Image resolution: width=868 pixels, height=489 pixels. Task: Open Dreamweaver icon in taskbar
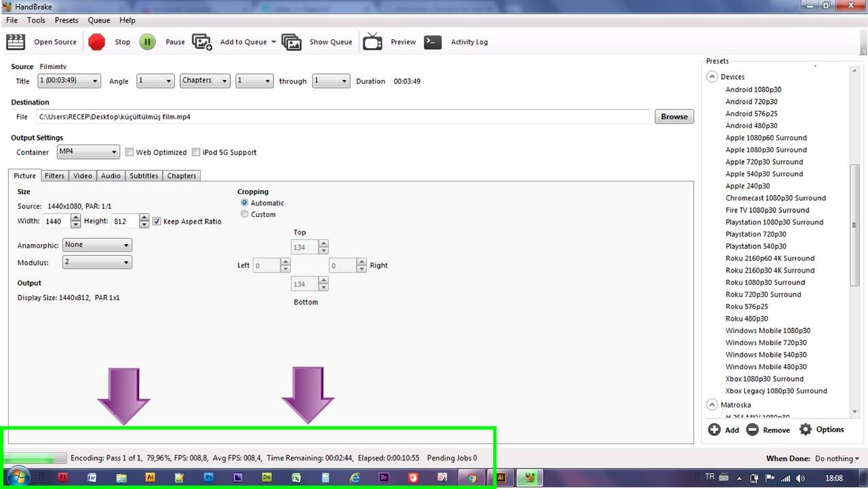(x=267, y=477)
